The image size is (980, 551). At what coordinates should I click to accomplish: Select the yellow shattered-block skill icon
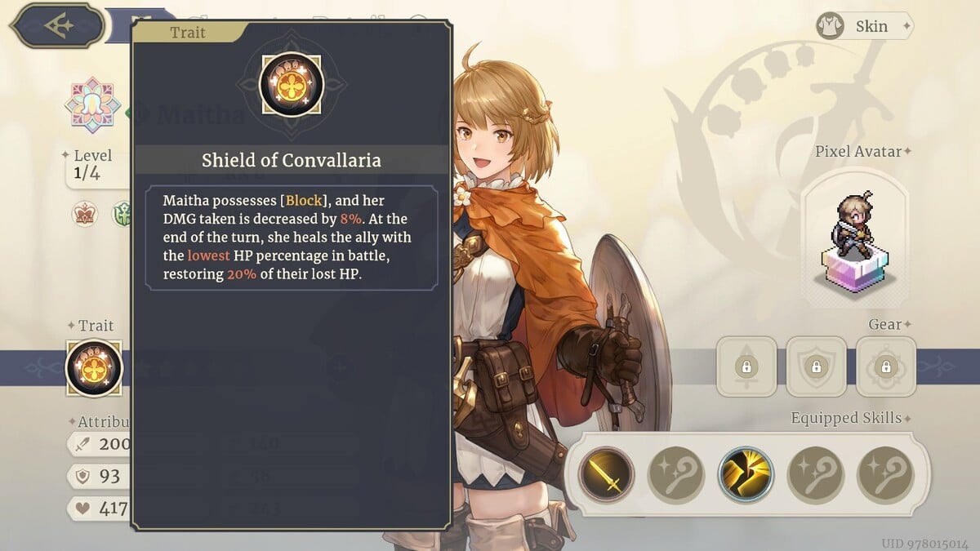pyautogui.click(x=746, y=475)
